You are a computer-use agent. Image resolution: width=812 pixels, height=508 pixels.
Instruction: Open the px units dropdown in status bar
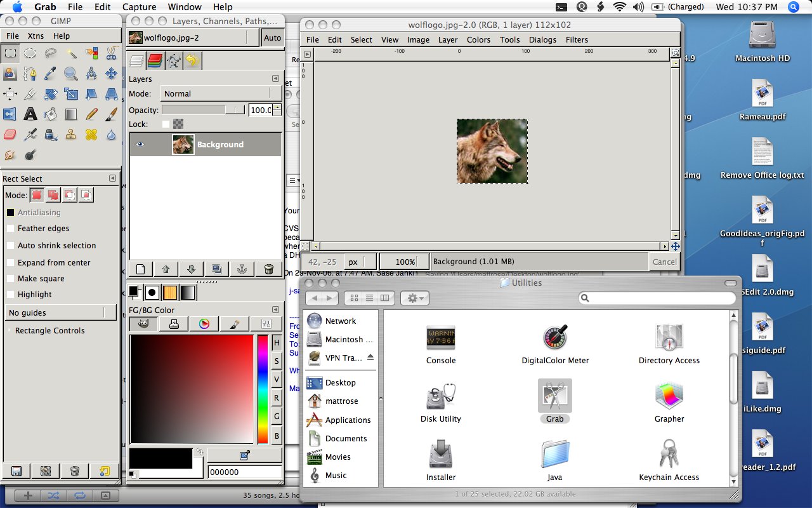[360, 262]
